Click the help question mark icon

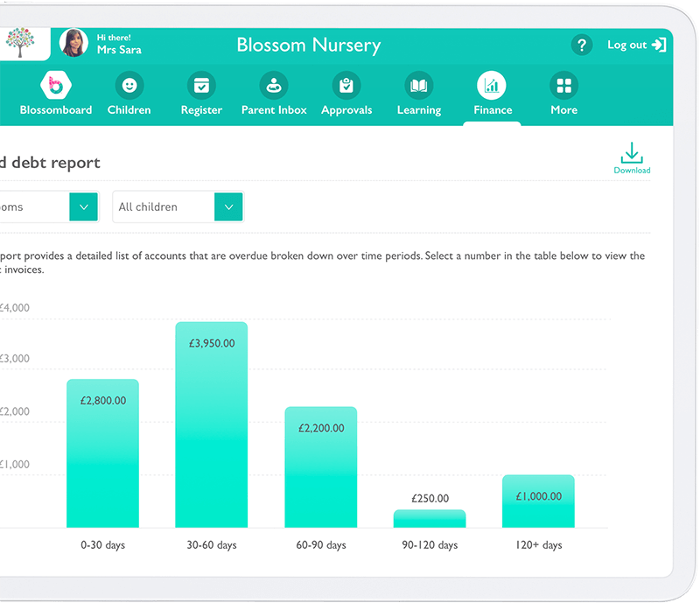(x=581, y=45)
